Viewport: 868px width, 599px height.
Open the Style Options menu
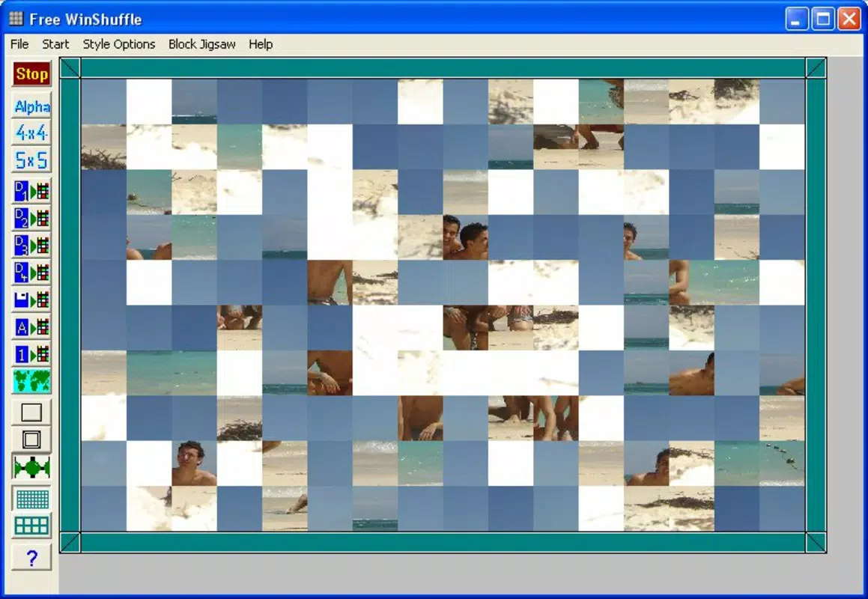[x=119, y=44]
